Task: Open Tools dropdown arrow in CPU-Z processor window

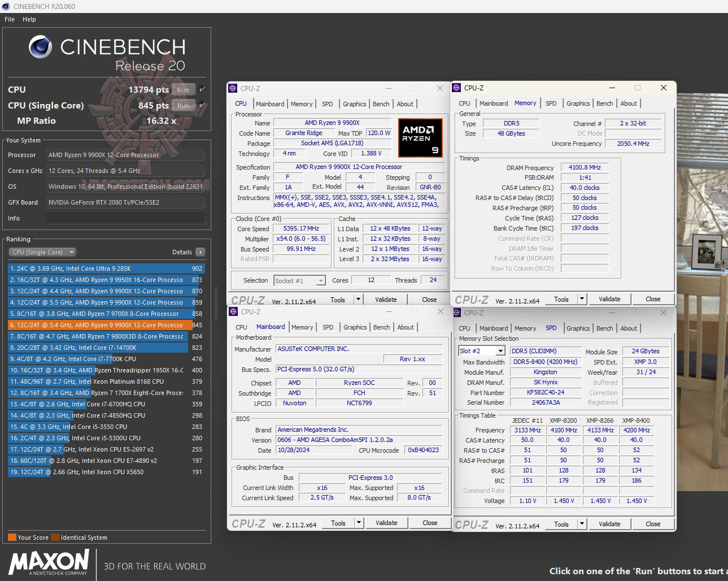Action: point(358,299)
